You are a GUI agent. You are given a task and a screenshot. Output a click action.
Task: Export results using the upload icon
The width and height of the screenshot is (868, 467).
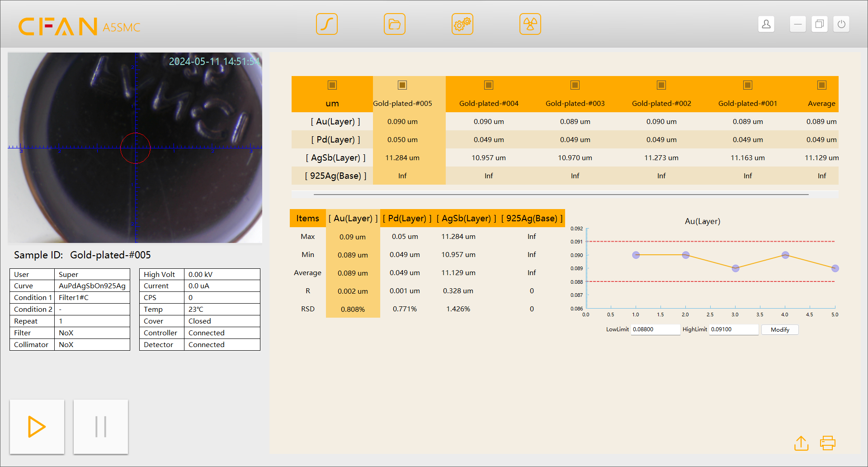coord(801,443)
